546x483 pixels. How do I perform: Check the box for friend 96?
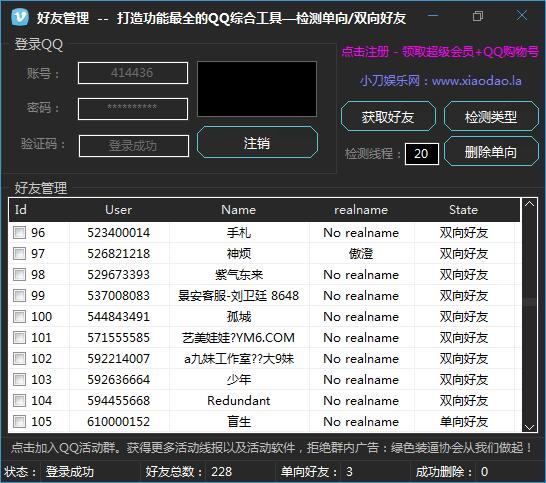click(20, 232)
